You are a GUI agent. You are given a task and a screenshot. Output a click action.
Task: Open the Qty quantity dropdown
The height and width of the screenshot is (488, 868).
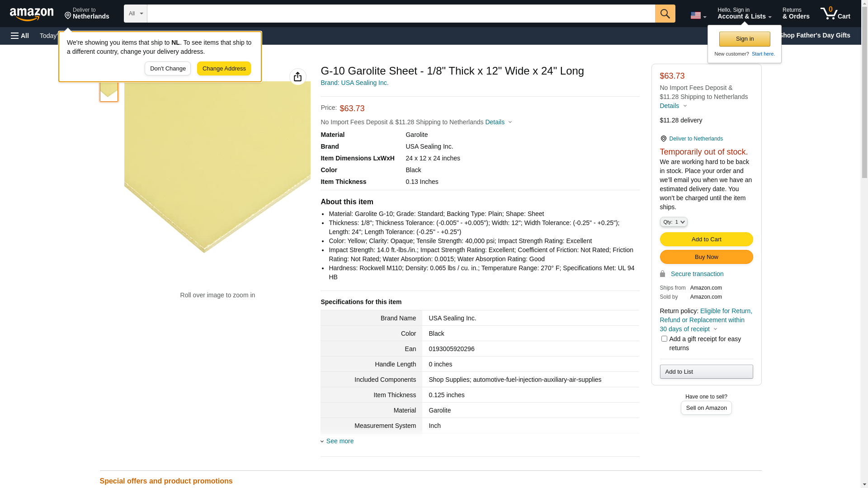673,222
